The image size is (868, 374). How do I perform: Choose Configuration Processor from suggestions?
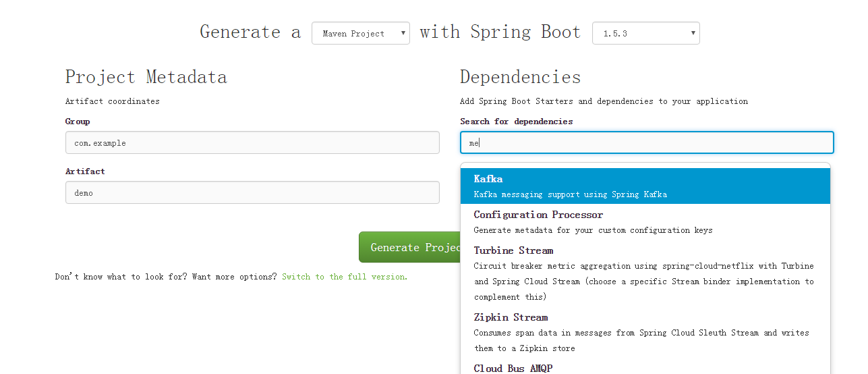(x=645, y=221)
